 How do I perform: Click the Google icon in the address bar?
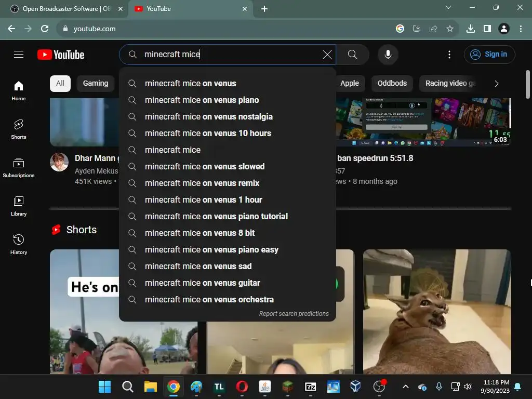pyautogui.click(x=400, y=29)
